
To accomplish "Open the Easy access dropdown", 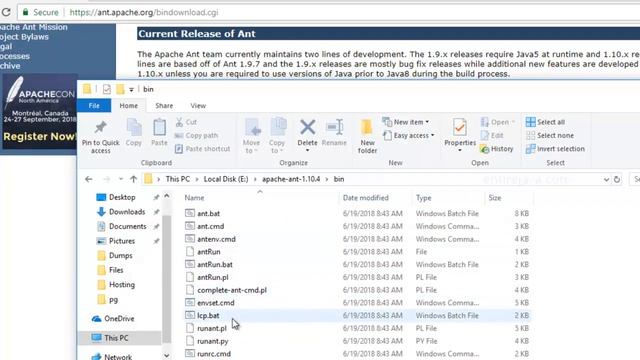I will coord(409,136).
